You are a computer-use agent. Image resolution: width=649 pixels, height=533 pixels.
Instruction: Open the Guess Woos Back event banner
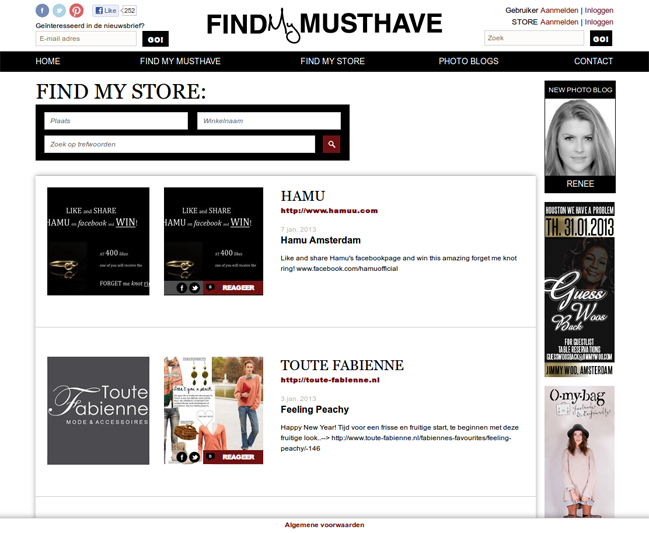coord(579,289)
